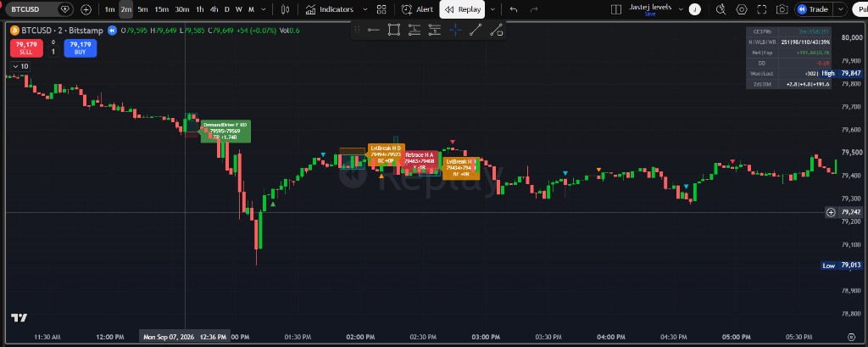Undo the last chart action
Image resolution: width=868 pixels, height=347 pixels.
click(x=514, y=9)
